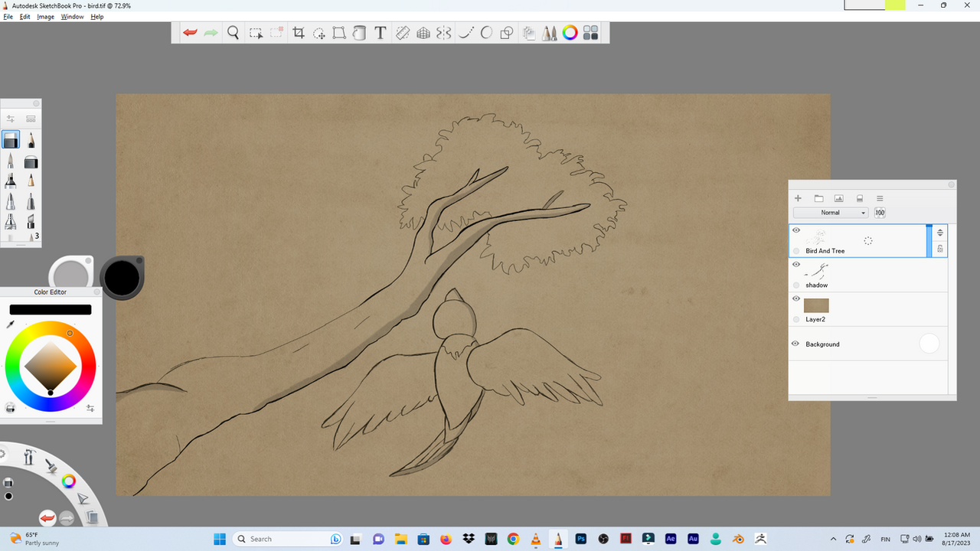Activate the Steady Stroke tool
Viewport: 980px width, 551px height.
tap(465, 33)
